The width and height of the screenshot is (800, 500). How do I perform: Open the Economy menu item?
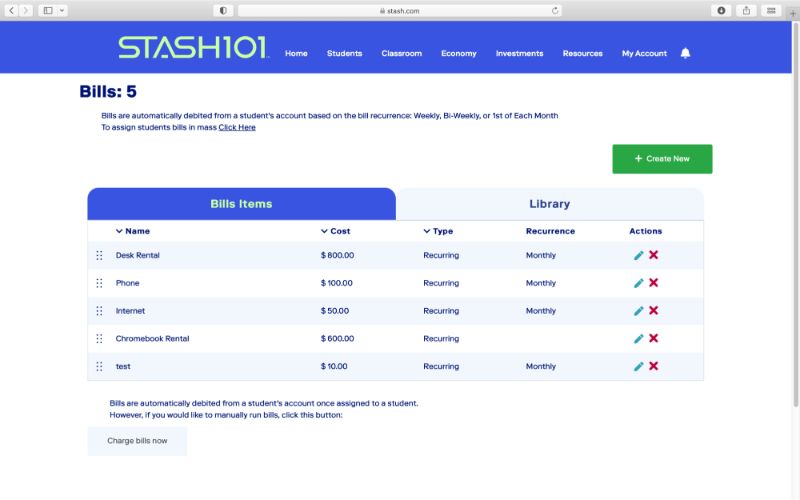459,53
